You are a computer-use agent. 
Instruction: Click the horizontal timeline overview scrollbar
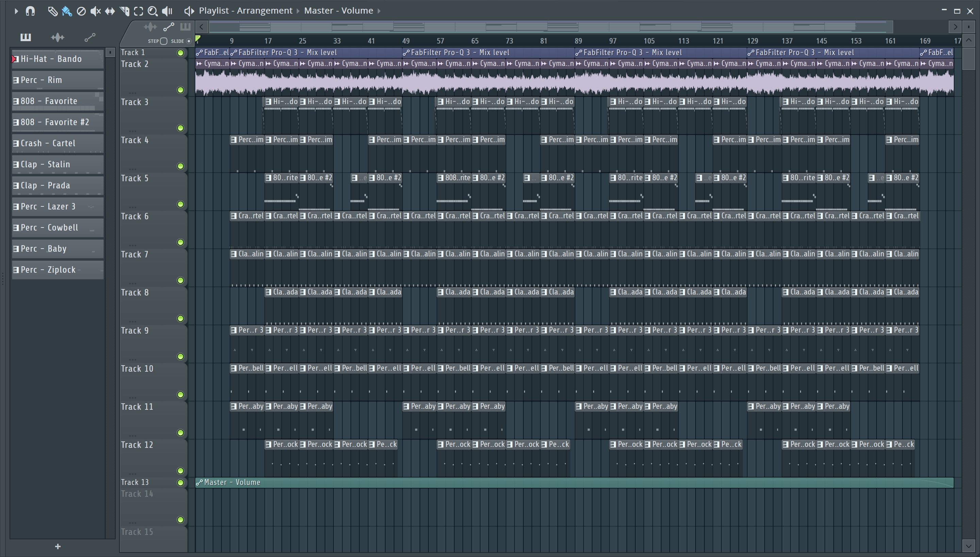551,27
